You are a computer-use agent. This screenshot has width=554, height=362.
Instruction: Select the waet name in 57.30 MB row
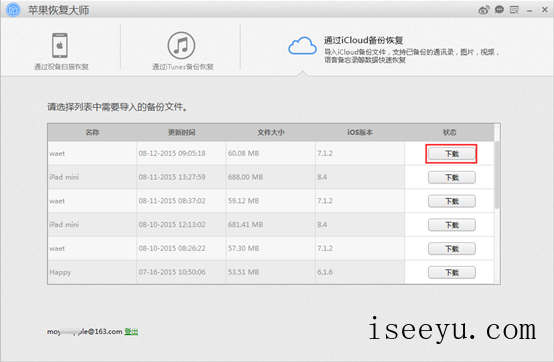click(x=57, y=249)
